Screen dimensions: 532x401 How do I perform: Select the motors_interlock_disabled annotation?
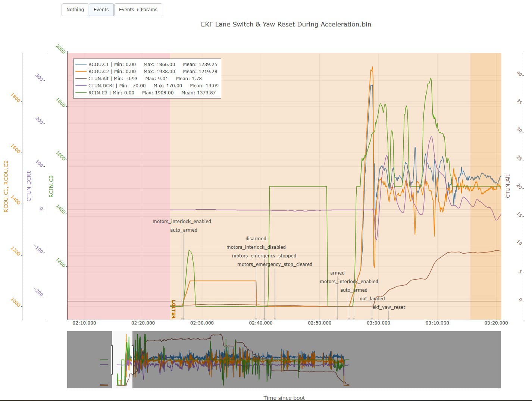click(x=256, y=247)
